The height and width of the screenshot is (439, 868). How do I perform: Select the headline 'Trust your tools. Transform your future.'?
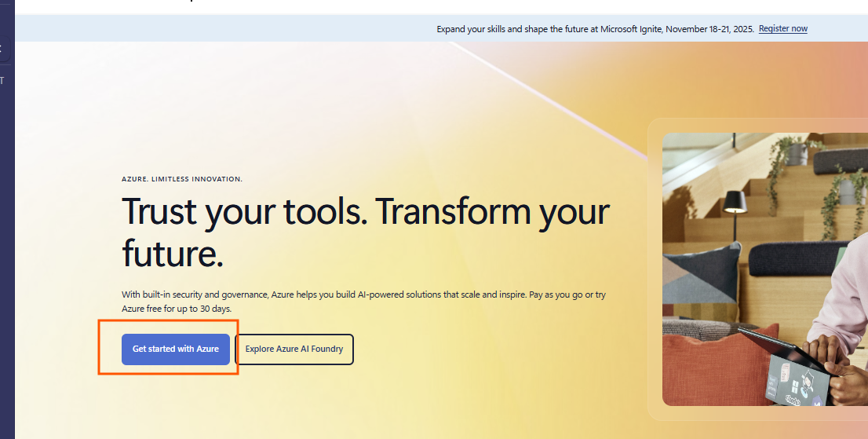[366, 232]
